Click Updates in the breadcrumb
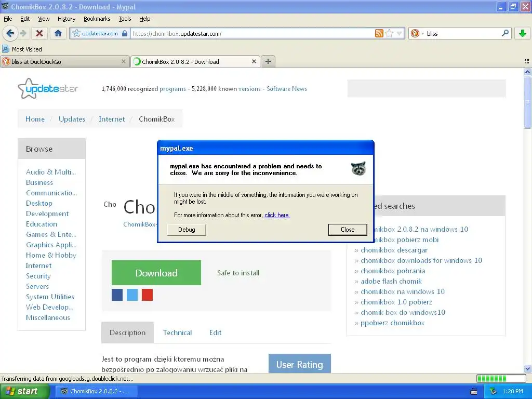The image size is (532, 399). coord(72,119)
